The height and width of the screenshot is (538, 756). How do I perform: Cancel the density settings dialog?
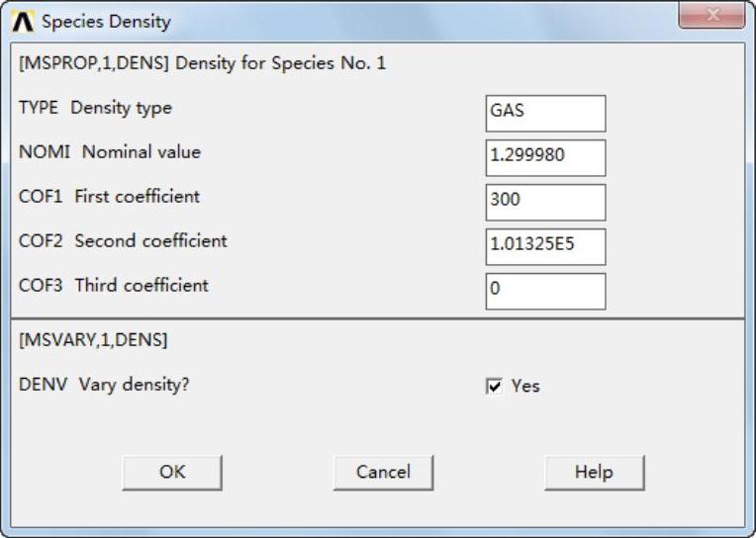383,473
